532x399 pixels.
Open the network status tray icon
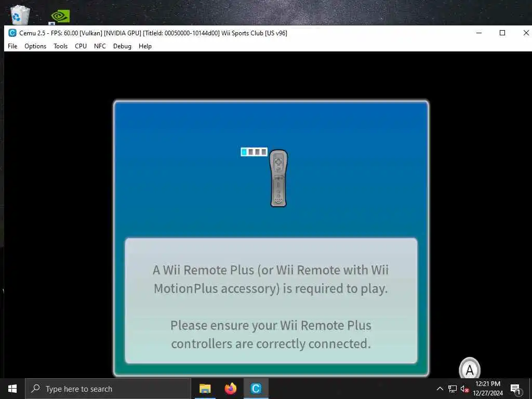tap(453, 389)
